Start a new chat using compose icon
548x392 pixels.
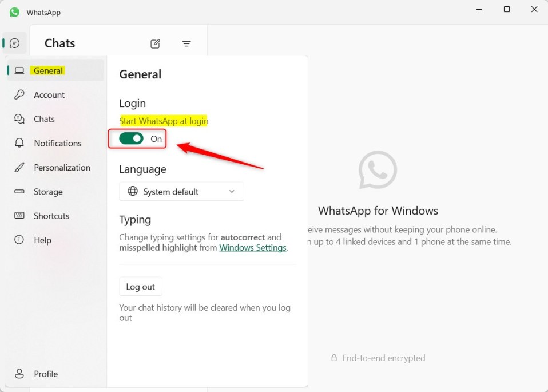click(155, 43)
